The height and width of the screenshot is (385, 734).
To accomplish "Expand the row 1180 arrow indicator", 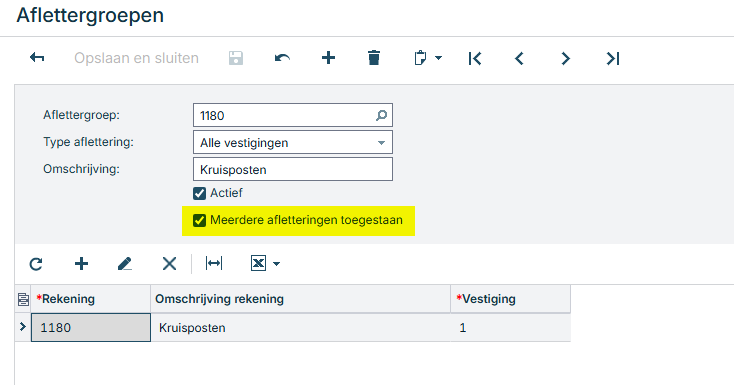I will click(x=22, y=326).
